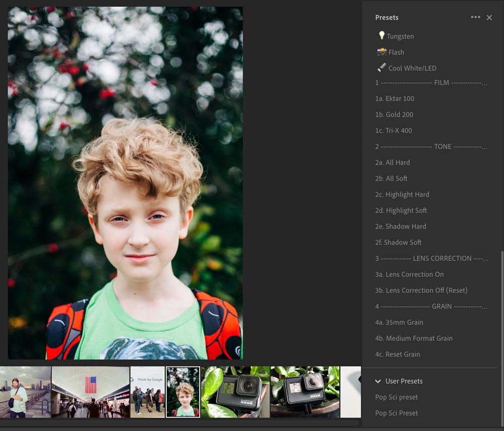
Task: Select the first GoPro camera thumbnail
Action: (x=235, y=392)
